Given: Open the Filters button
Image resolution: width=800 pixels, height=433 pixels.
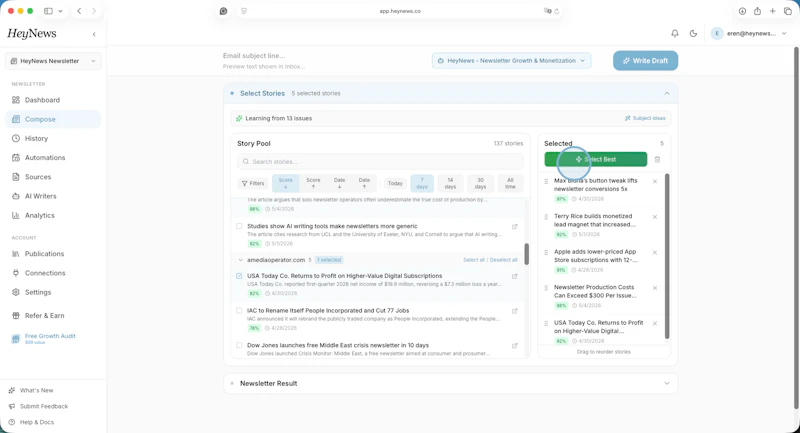Looking at the screenshot, I should [x=253, y=183].
